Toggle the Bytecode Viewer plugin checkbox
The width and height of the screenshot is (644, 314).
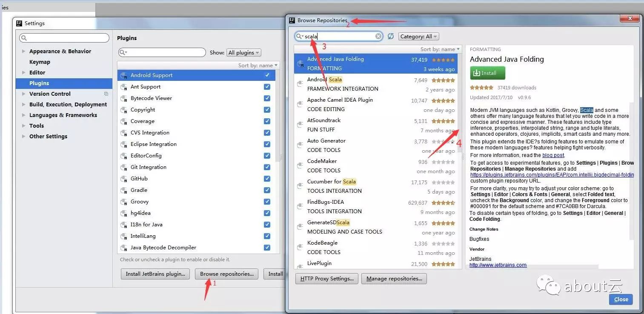point(267,98)
